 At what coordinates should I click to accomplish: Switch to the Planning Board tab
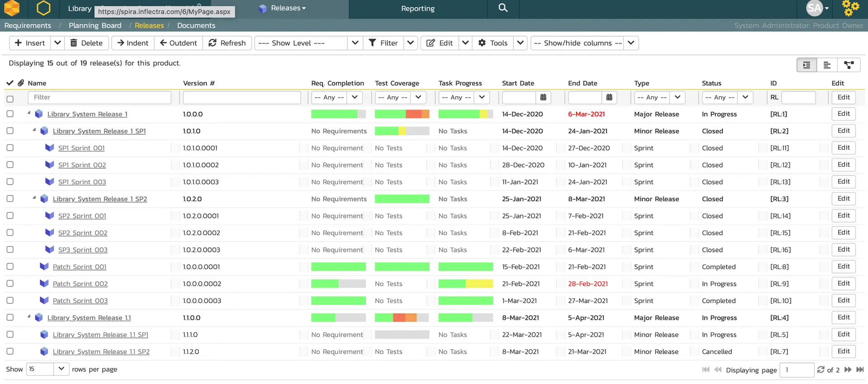[95, 25]
